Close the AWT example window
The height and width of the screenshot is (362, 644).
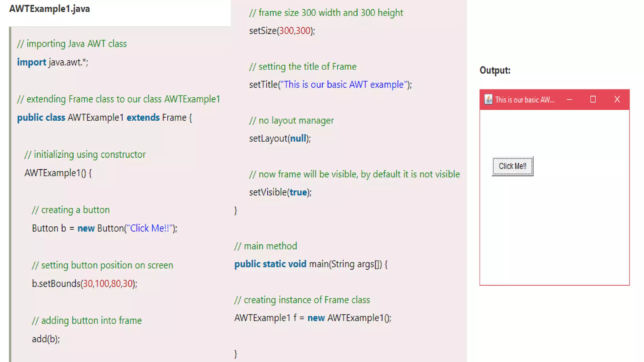[x=617, y=100]
